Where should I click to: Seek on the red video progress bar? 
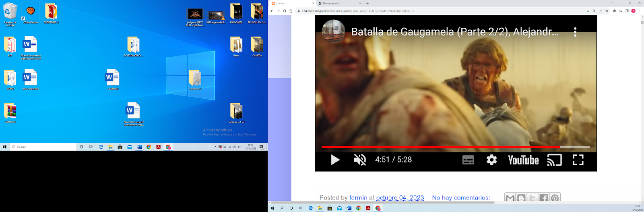click(x=456, y=147)
